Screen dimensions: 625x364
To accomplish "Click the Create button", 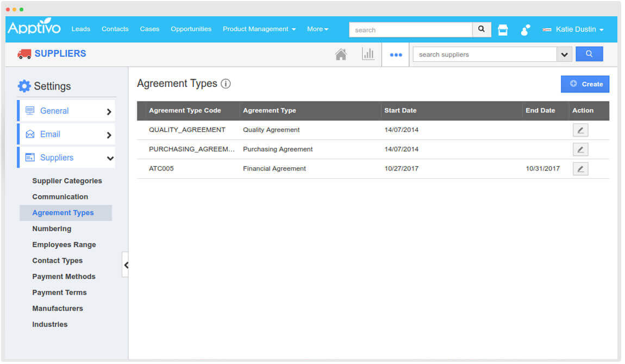I will [585, 84].
